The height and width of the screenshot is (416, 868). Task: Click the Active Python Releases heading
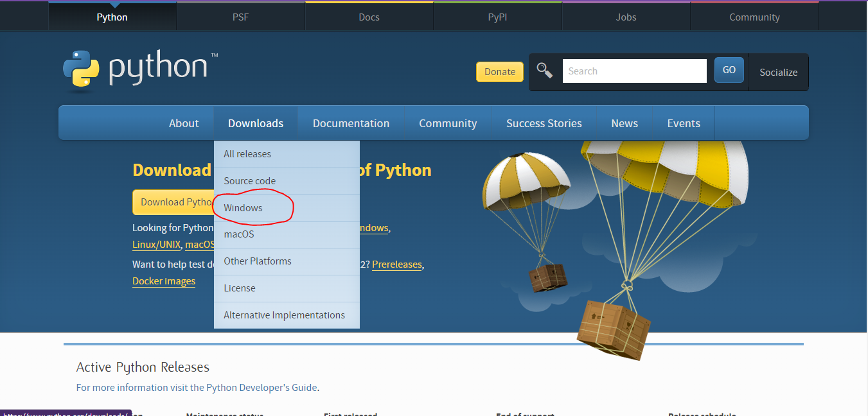point(143,367)
